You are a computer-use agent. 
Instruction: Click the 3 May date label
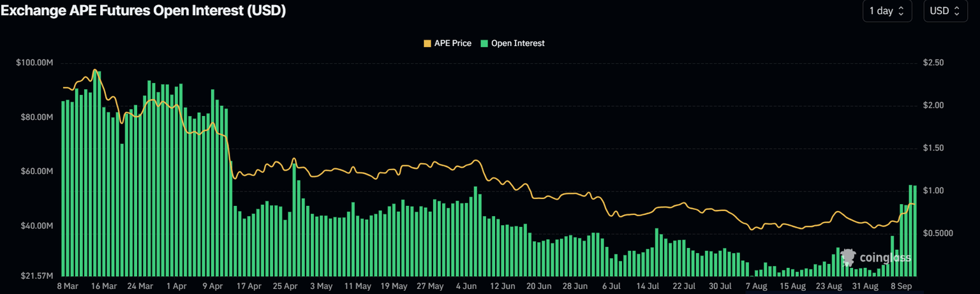coord(320,286)
